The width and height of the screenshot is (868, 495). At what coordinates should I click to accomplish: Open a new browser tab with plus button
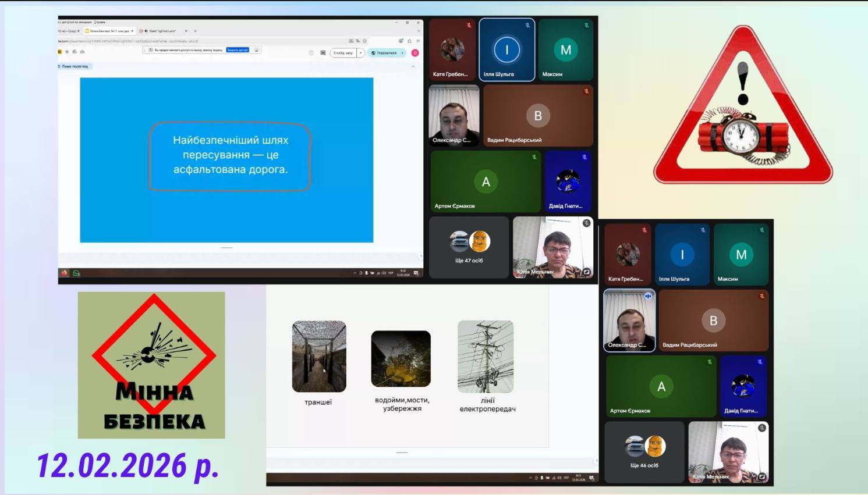point(195,31)
